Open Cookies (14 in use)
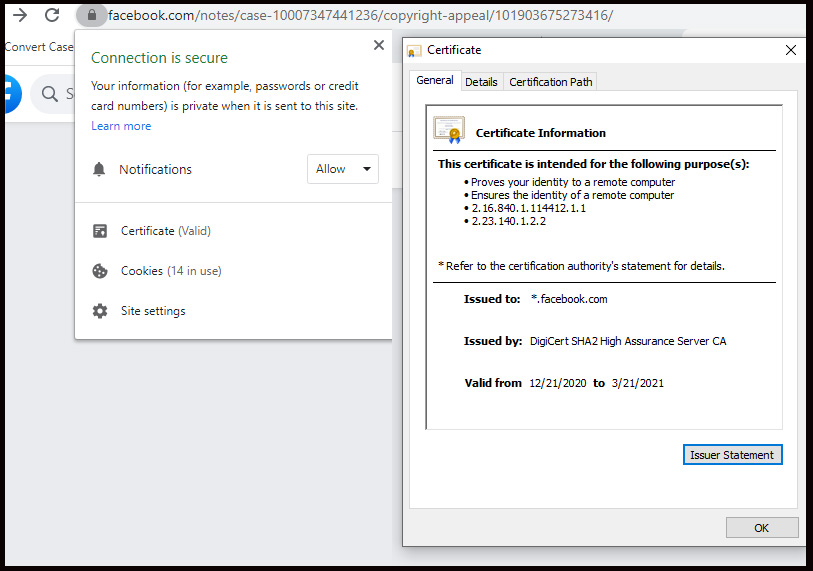 pos(171,271)
